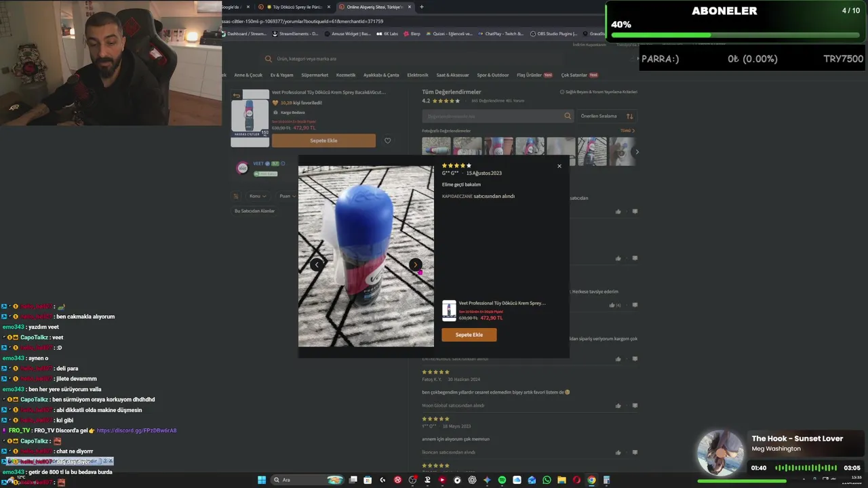Select Bu Satıcıdan Alanlar filter
Screen dimensions: 868x488
click(x=254, y=211)
